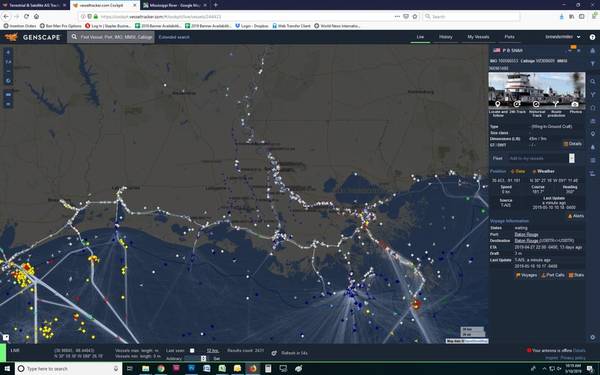Adjust the Arbitrary value stepper
This screenshot has width=600, height=375.
coord(203,359)
